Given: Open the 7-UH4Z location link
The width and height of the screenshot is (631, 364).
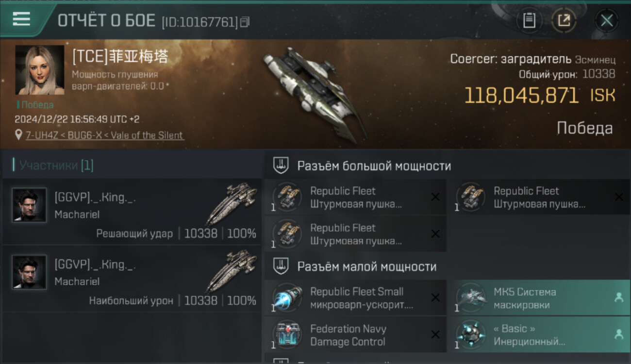Looking at the screenshot, I should click(105, 135).
